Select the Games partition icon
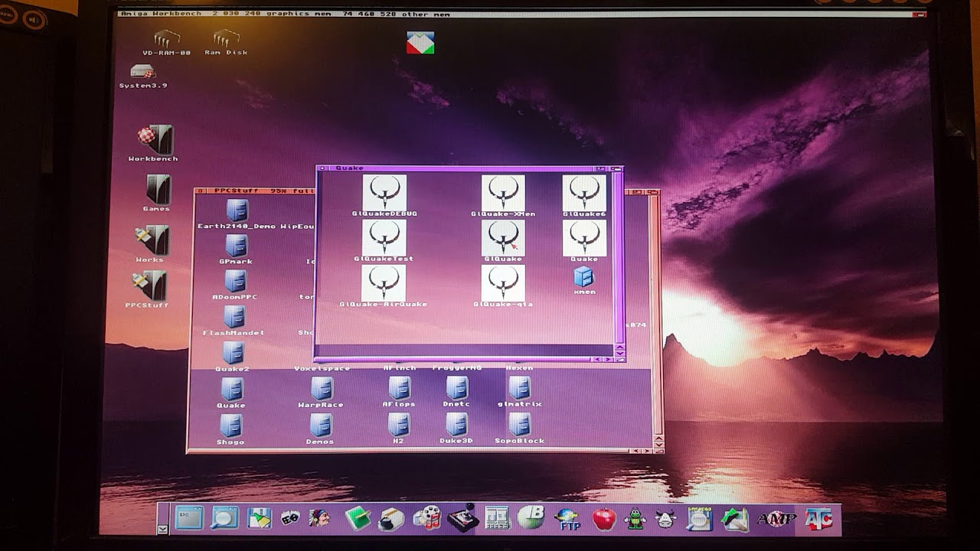Viewport: 980px width, 551px height. click(x=158, y=189)
